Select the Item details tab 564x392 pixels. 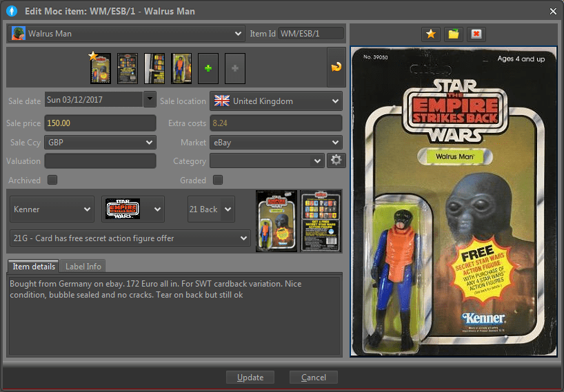33,267
